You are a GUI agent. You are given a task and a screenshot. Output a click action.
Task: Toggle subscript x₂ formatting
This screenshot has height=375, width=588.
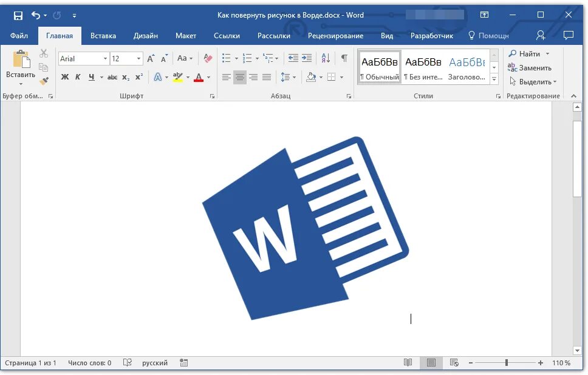tap(126, 77)
